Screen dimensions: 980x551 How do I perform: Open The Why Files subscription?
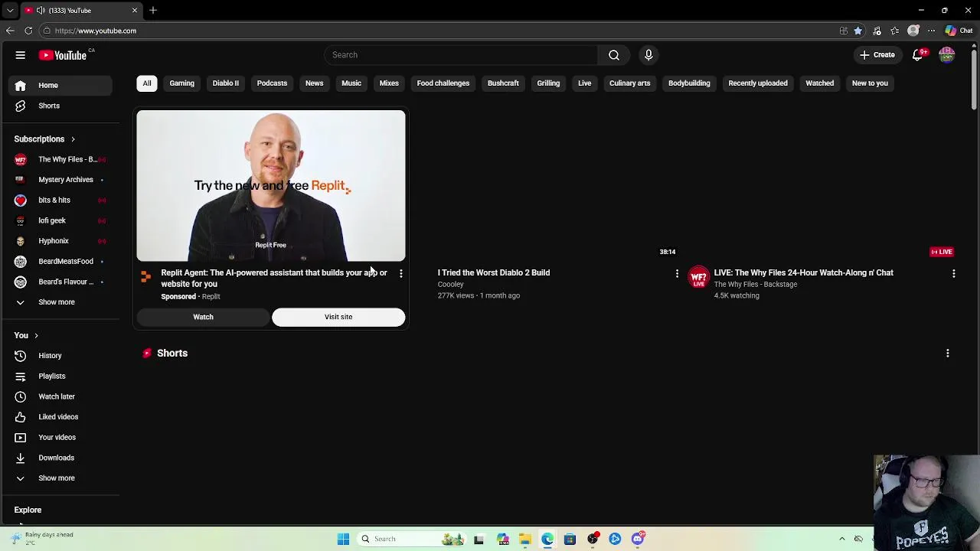click(x=60, y=159)
